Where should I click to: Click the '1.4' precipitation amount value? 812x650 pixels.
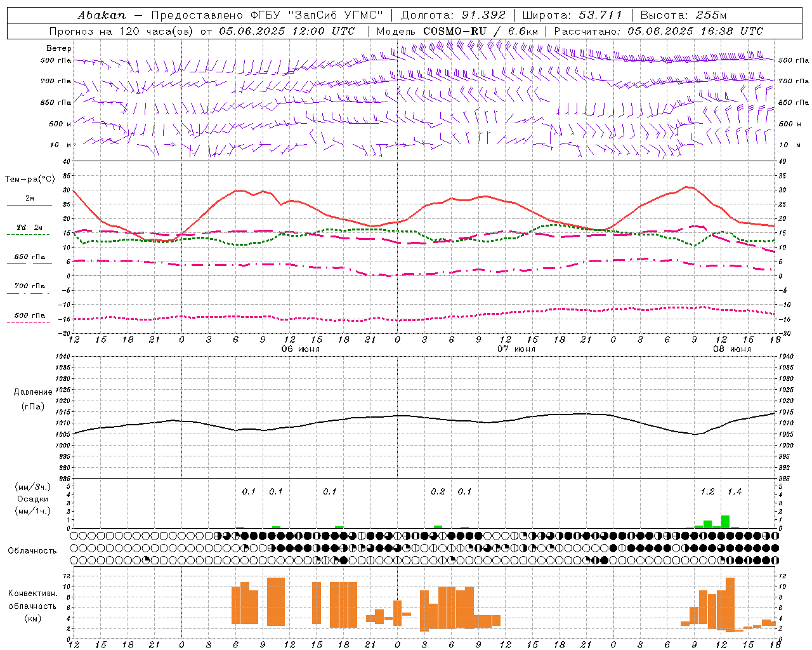tap(735, 491)
